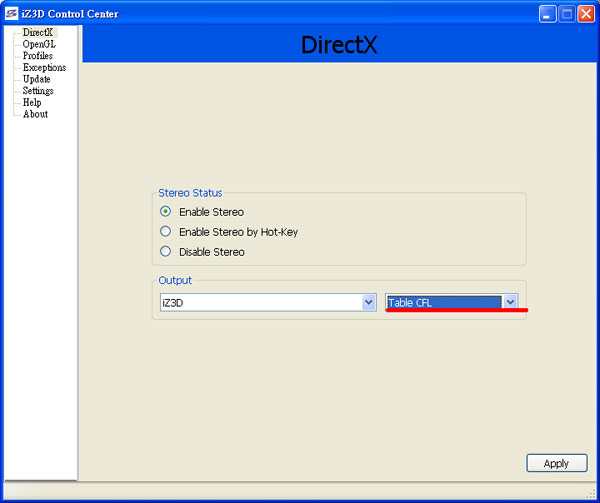Image resolution: width=600 pixels, height=503 pixels.
Task: Minimize the iZ3D Control Center window
Action: [547, 14]
